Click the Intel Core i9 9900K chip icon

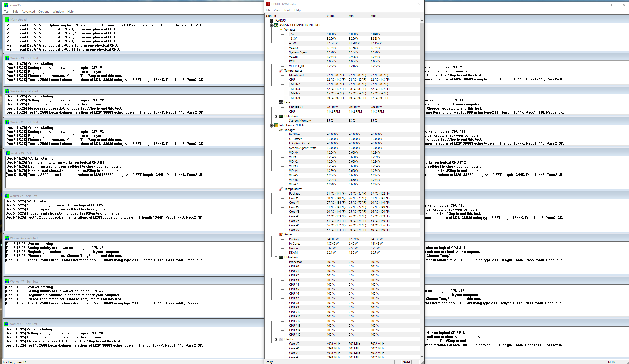276,125
